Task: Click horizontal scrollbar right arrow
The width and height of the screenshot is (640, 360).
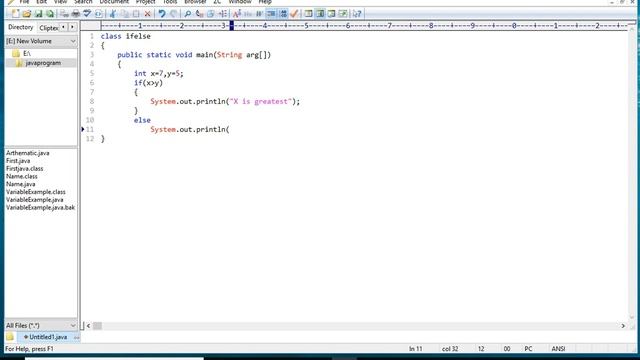Action: [623, 326]
